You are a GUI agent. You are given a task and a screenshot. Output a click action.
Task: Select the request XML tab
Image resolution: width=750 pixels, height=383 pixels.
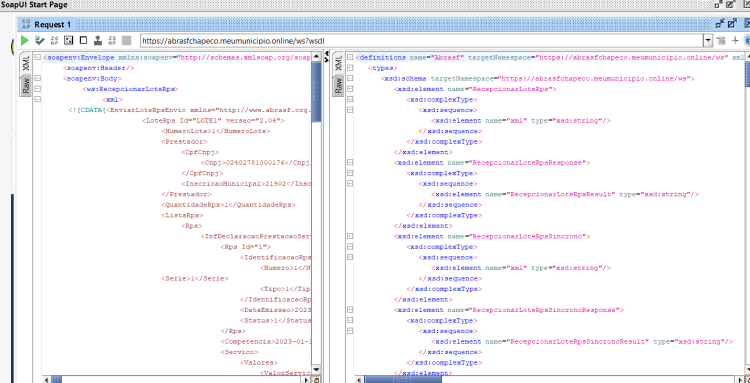(x=26, y=63)
